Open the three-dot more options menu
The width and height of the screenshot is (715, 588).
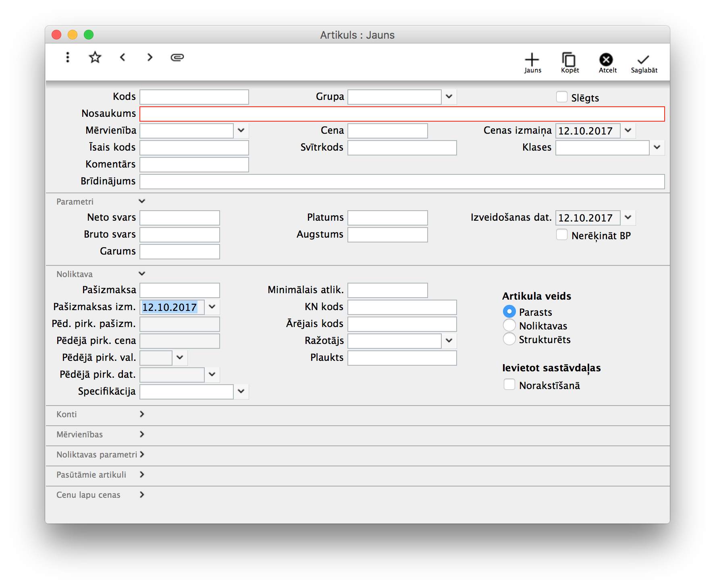[x=68, y=58]
